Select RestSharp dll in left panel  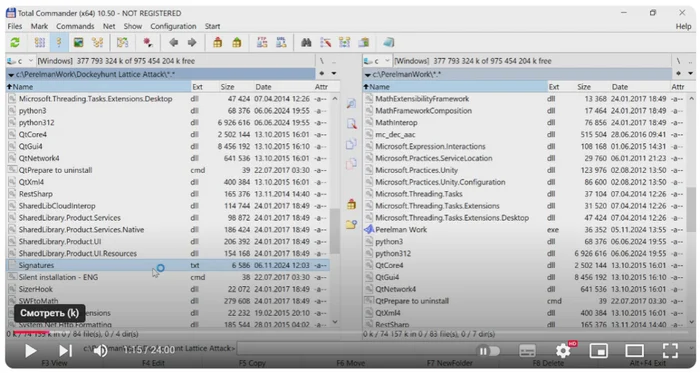tap(168, 194)
